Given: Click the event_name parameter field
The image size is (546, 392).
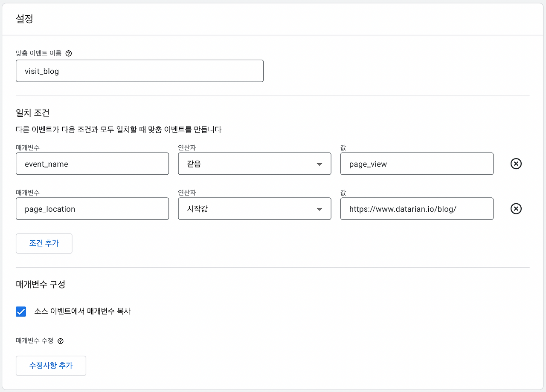Looking at the screenshot, I should click(x=92, y=164).
